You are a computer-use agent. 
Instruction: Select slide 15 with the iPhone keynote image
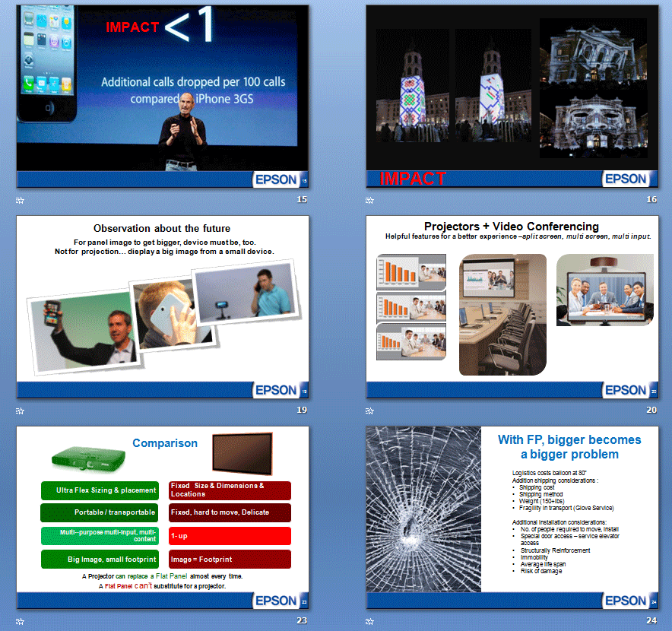(x=163, y=97)
